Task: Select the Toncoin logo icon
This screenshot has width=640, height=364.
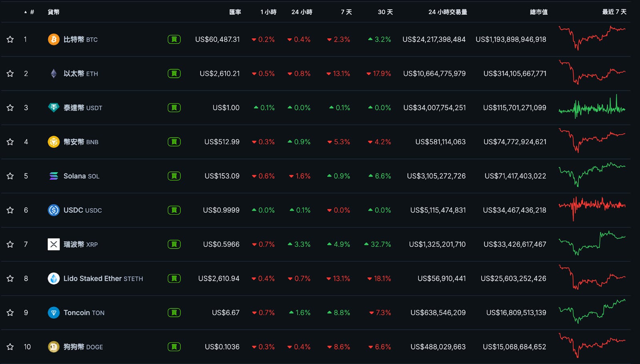Action: coord(54,312)
